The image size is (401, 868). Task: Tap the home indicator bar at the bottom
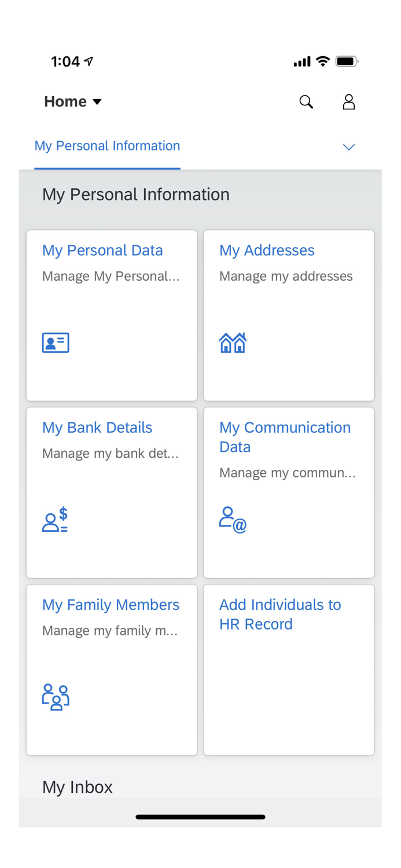tap(200, 816)
